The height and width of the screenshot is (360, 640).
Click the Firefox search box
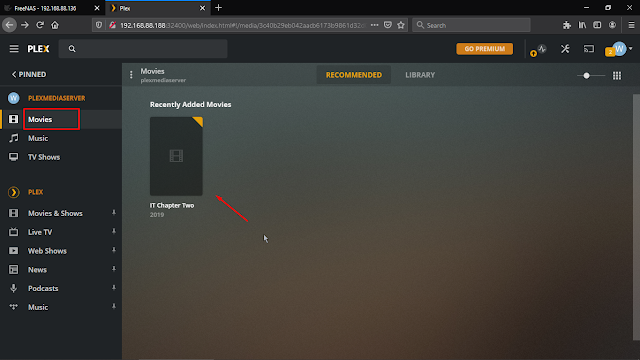[471, 25]
